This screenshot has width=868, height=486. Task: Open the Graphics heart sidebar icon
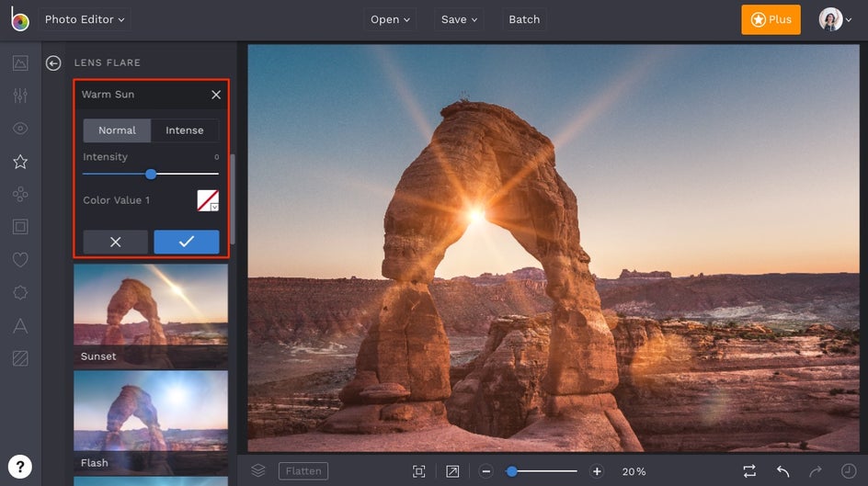coord(20,260)
